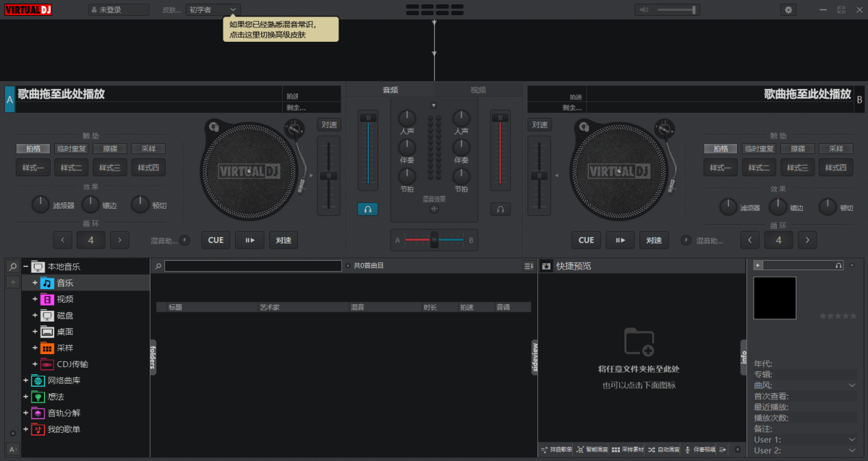Open the settings gear
The height and width of the screenshot is (461, 868).
pos(788,10)
